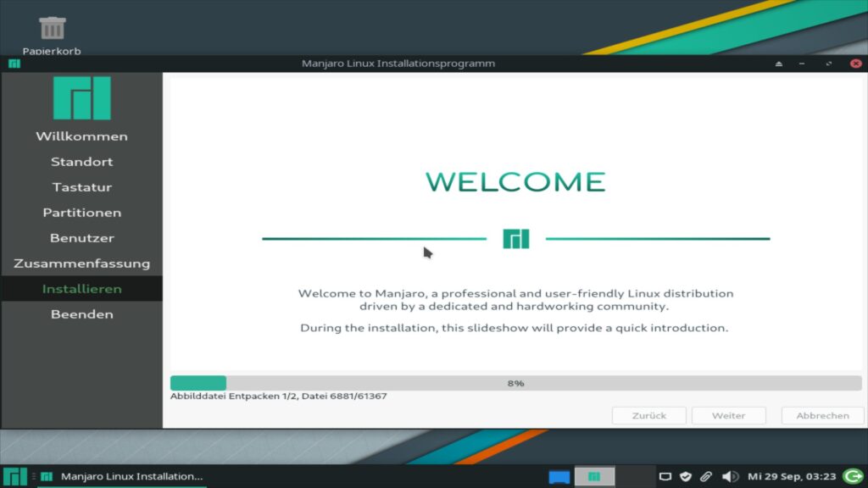This screenshot has height=488, width=868.
Task: Click the 'Welcome to Manjaro' description paragraph
Action: coord(516,300)
